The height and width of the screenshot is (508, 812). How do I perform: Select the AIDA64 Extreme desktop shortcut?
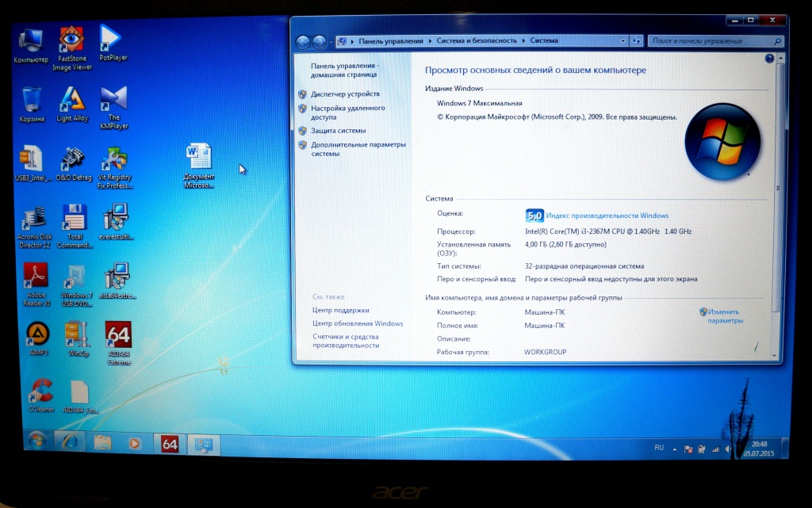[119, 343]
